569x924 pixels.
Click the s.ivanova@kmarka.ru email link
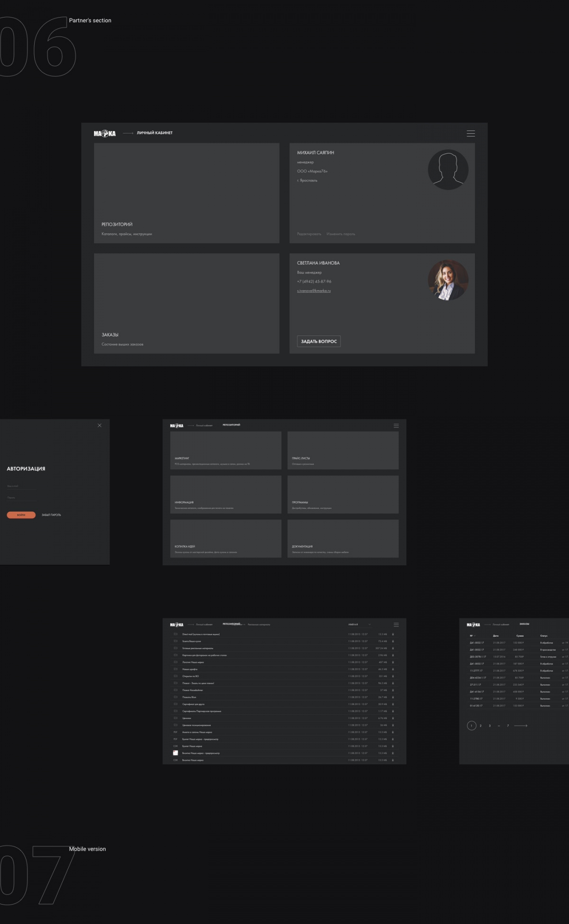click(x=314, y=291)
